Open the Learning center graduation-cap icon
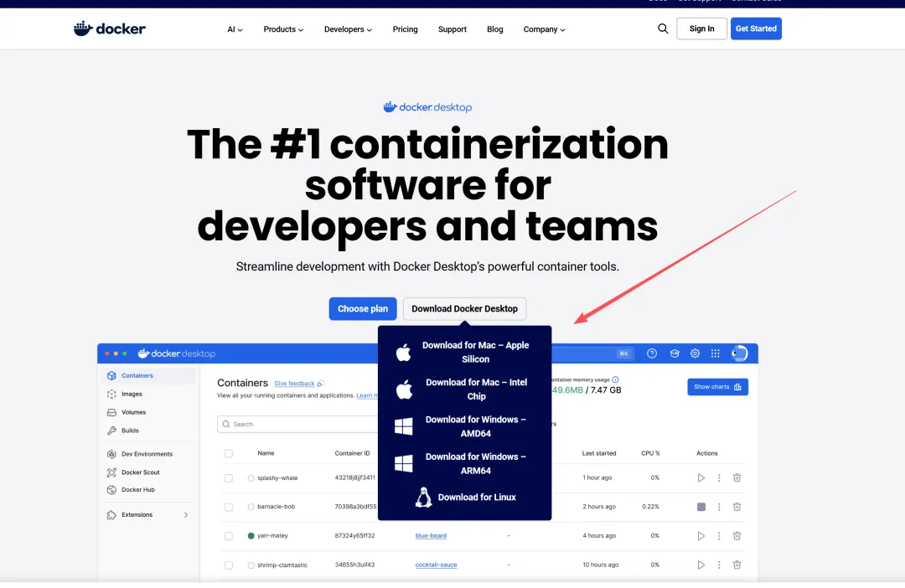This screenshot has width=905, height=588. point(674,353)
